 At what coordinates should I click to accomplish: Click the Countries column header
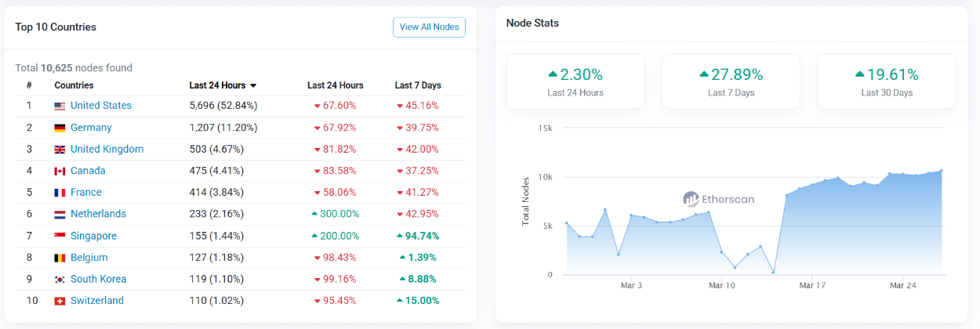[x=74, y=85]
